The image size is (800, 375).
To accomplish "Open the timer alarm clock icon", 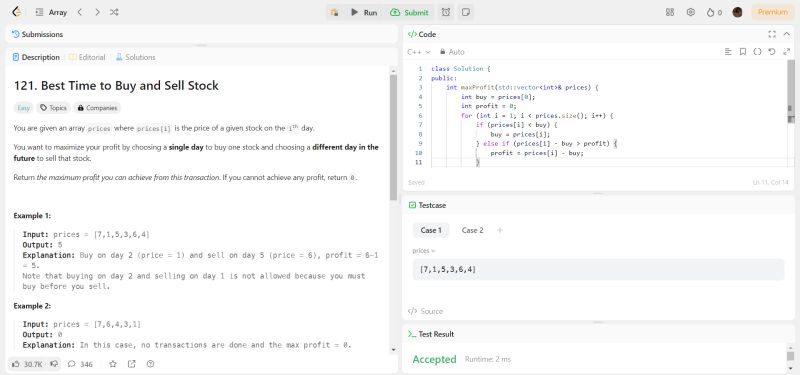I will point(446,12).
